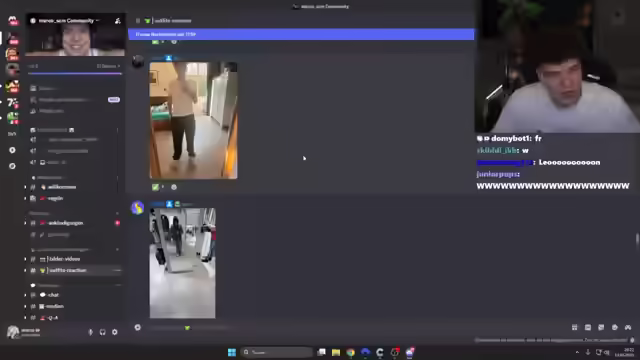Open the invite people icon in server header
The height and width of the screenshot is (360, 640).
118,21
